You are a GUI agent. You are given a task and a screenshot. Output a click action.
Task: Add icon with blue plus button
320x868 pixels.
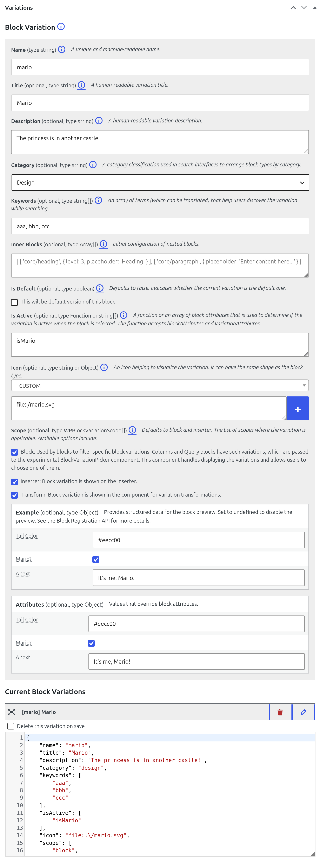click(298, 409)
